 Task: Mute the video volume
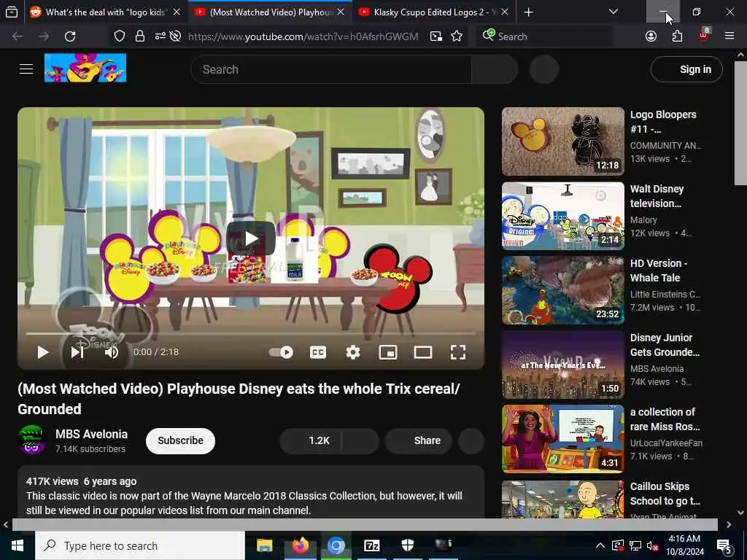click(x=112, y=352)
